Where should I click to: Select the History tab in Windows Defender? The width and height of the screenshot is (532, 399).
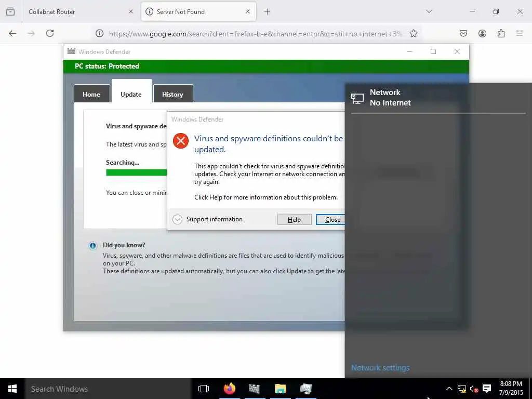pos(172,94)
